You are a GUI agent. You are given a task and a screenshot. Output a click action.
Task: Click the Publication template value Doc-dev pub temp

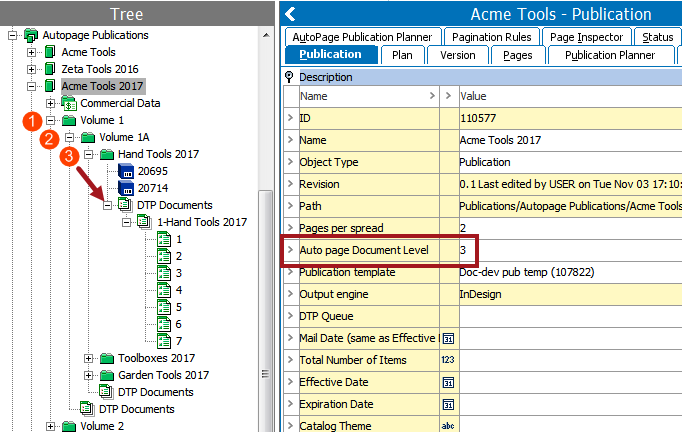527,272
